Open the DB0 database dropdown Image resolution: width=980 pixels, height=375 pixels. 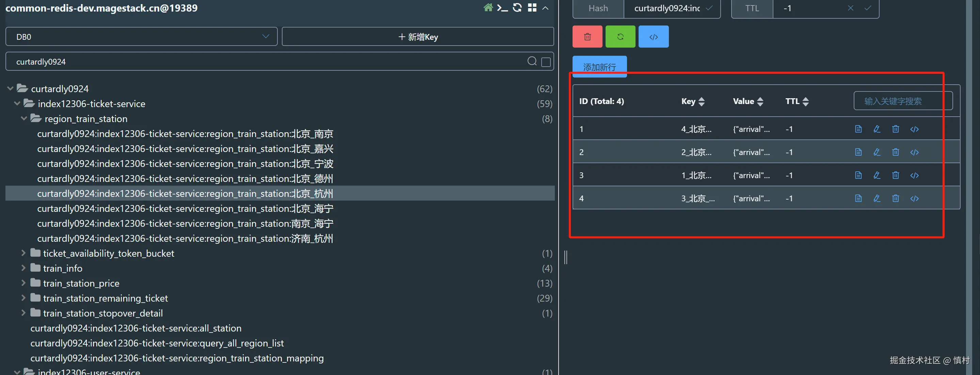point(141,37)
